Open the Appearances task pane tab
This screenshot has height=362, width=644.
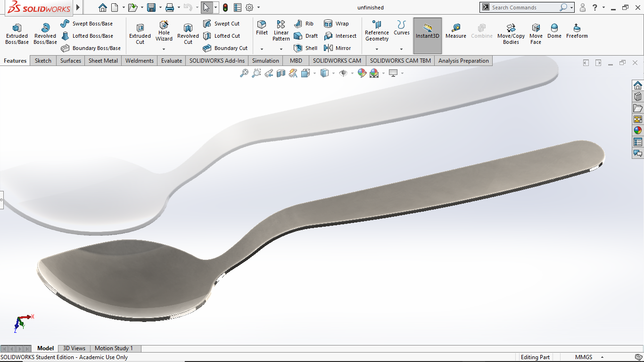(638, 131)
